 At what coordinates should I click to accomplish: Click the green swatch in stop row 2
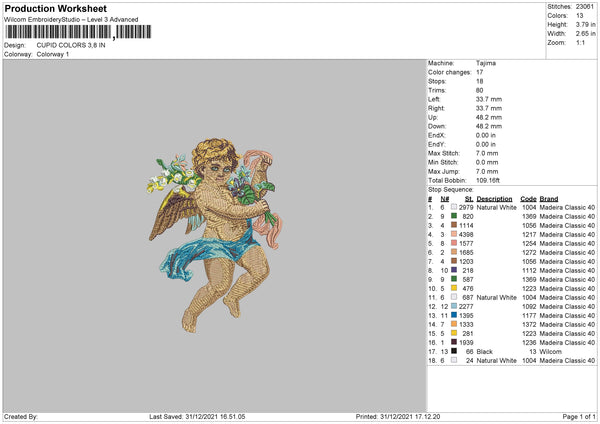click(454, 216)
